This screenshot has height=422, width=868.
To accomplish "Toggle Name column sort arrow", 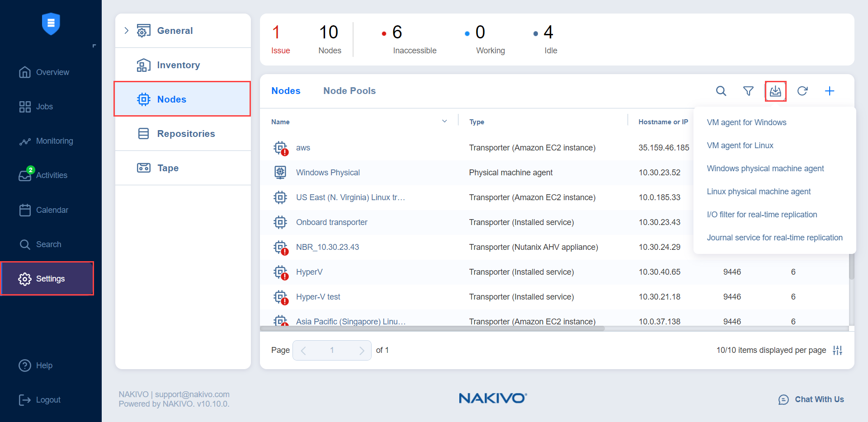I will tap(444, 122).
